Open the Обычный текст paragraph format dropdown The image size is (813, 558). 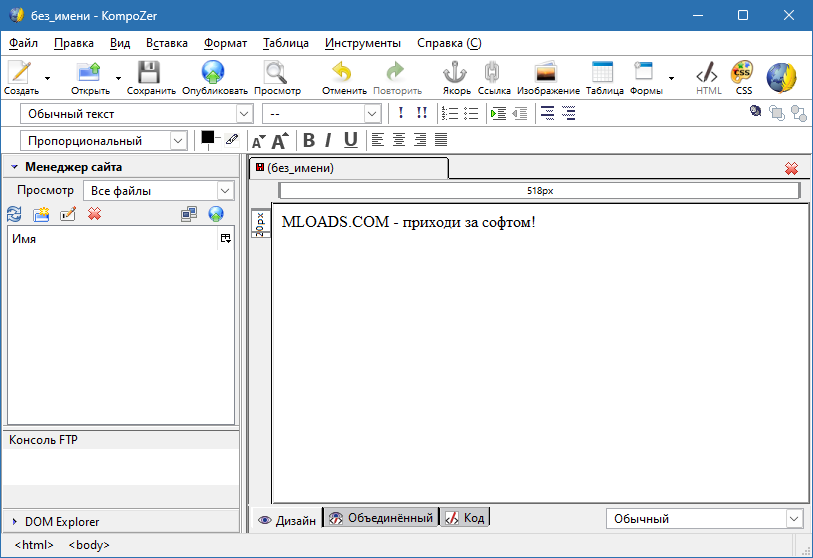click(x=137, y=114)
